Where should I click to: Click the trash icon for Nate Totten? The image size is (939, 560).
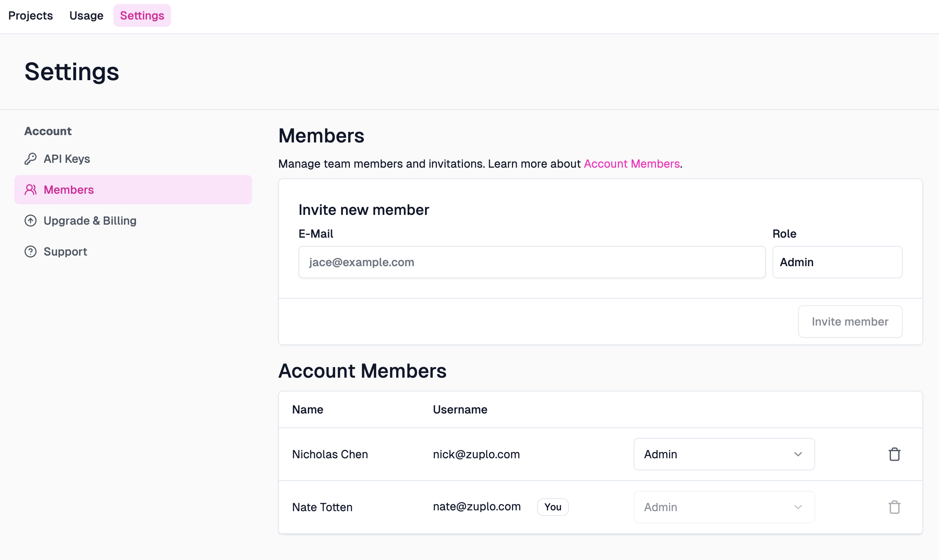pos(895,507)
